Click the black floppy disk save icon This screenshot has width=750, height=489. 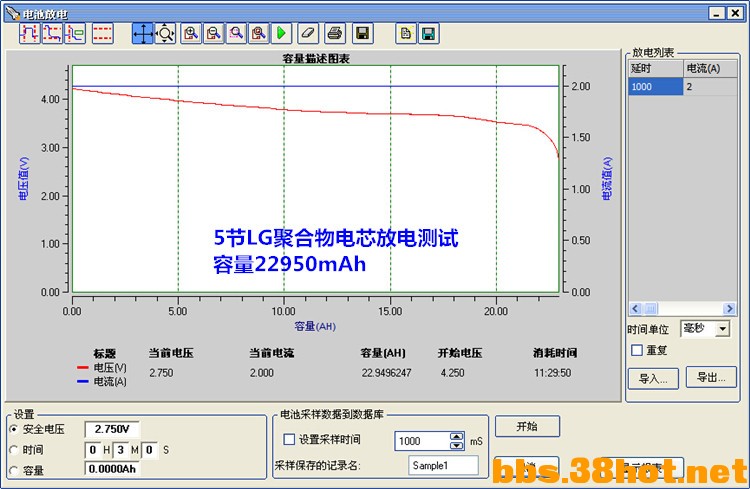point(363,33)
